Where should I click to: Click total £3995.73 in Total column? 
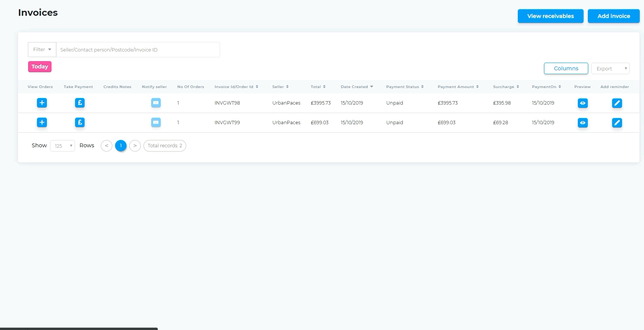coord(321,103)
